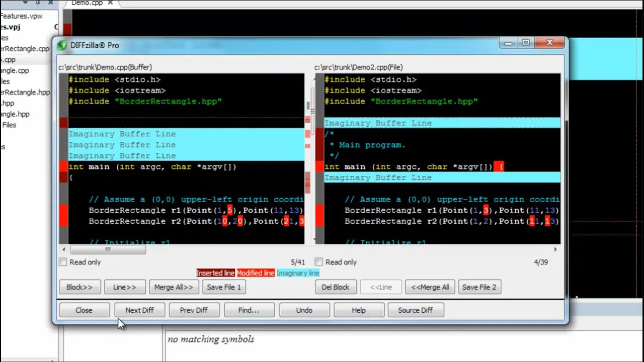Click the Merge All>> button
Image resolution: width=644 pixels, height=362 pixels.
[174, 287]
